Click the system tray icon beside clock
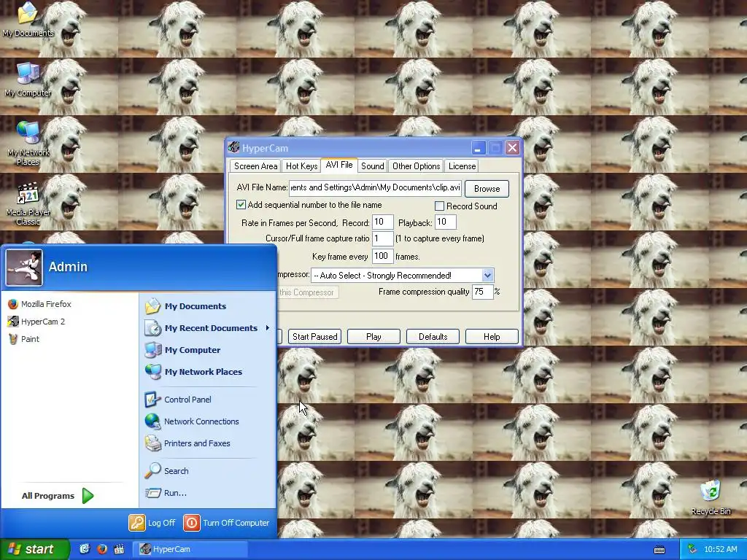 (692, 549)
